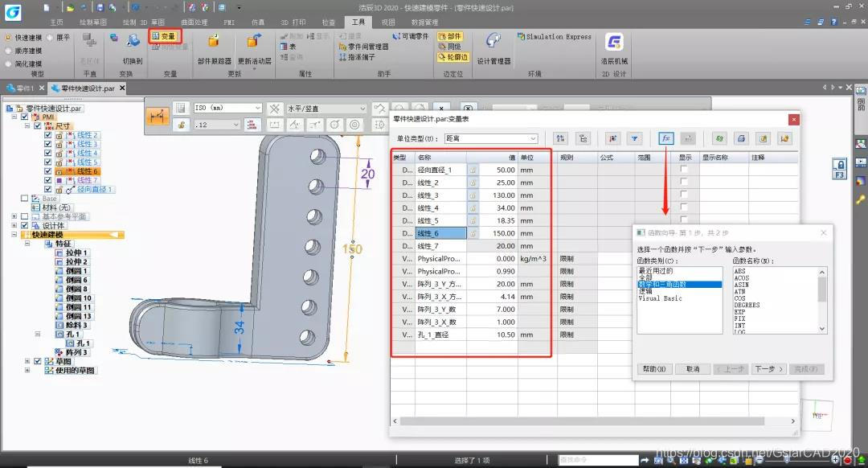The height and width of the screenshot is (468, 868).
Task: Click the smart dimension tool in floating bar
Action: click(158, 117)
